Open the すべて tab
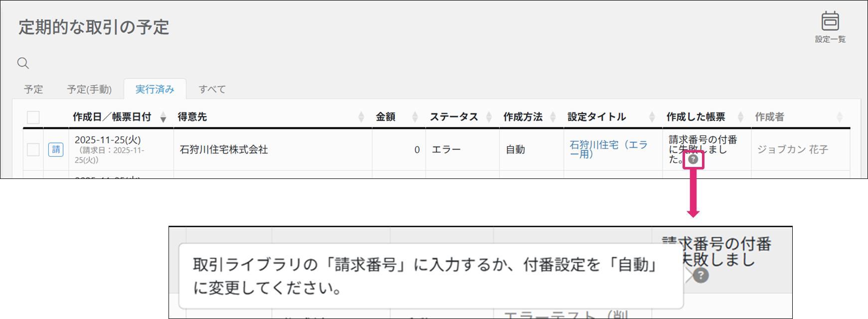 point(212,89)
